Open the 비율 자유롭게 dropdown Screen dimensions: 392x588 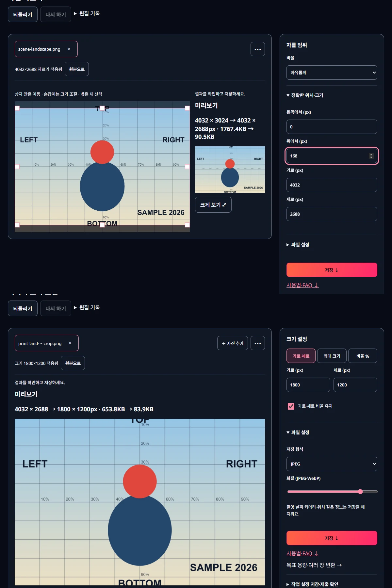[332, 73]
